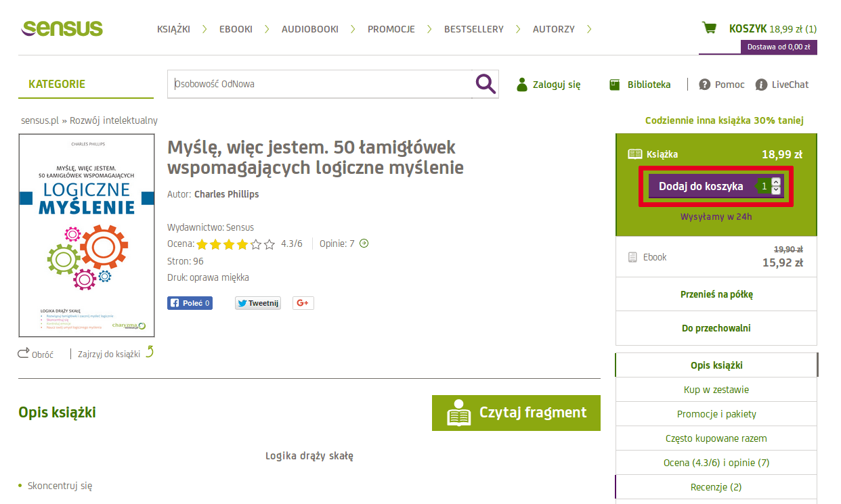Click the search input field
This screenshot has height=504, width=841.
click(320, 84)
